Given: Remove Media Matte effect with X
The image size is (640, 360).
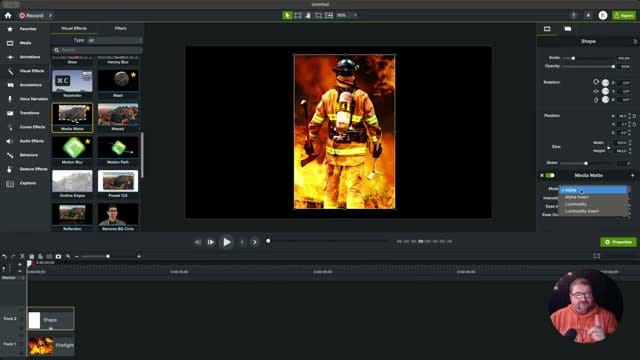Looking at the screenshot, I should (542, 176).
